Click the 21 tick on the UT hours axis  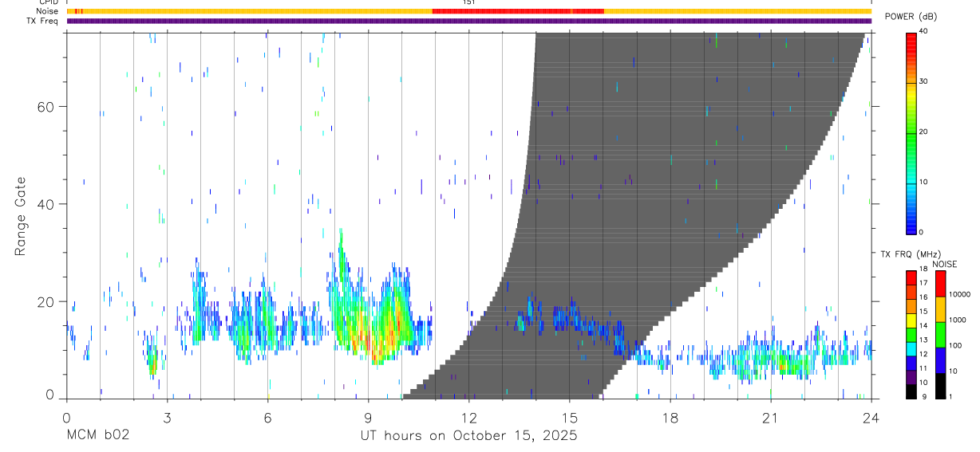pyautogui.click(x=771, y=417)
